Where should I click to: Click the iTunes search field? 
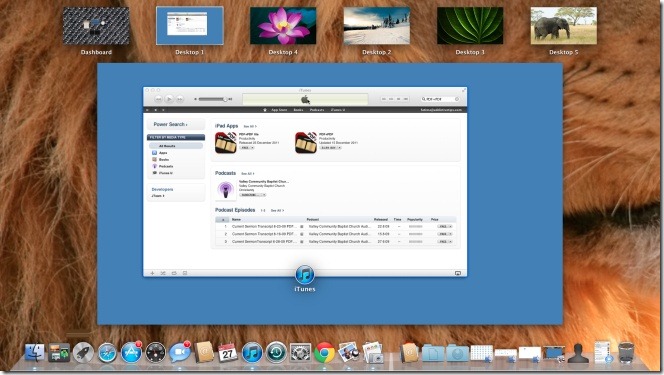coord(440,99)
